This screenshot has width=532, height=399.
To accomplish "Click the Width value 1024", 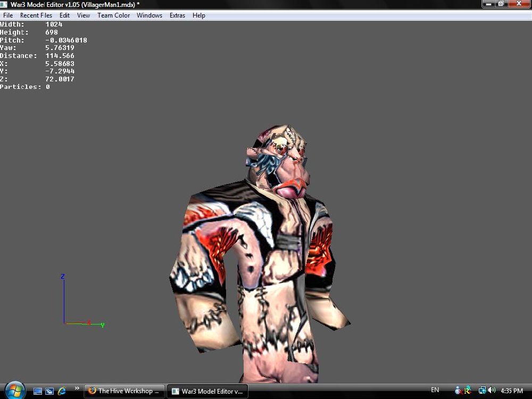I will [x=54, y=24].
